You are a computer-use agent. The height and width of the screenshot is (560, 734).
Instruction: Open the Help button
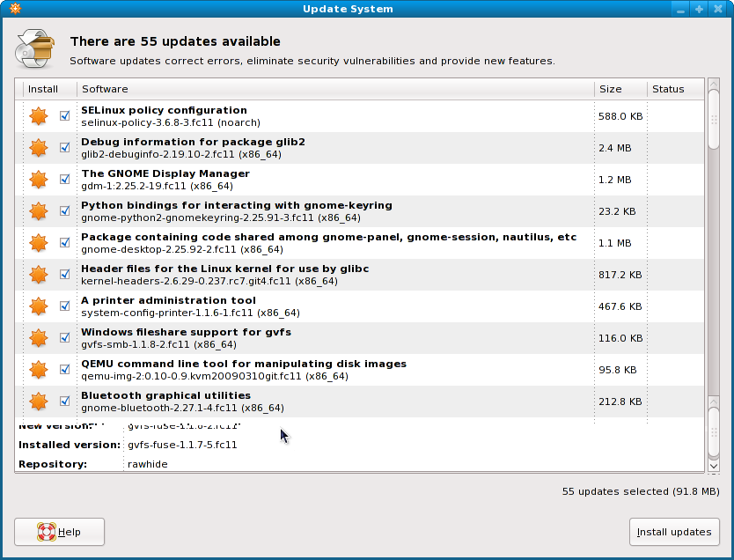60,532
